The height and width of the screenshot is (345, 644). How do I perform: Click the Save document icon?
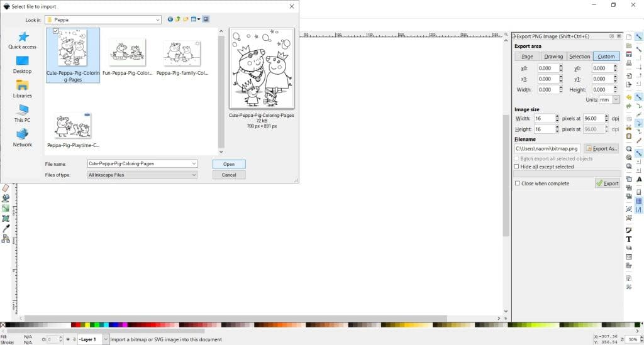point(629,55)
